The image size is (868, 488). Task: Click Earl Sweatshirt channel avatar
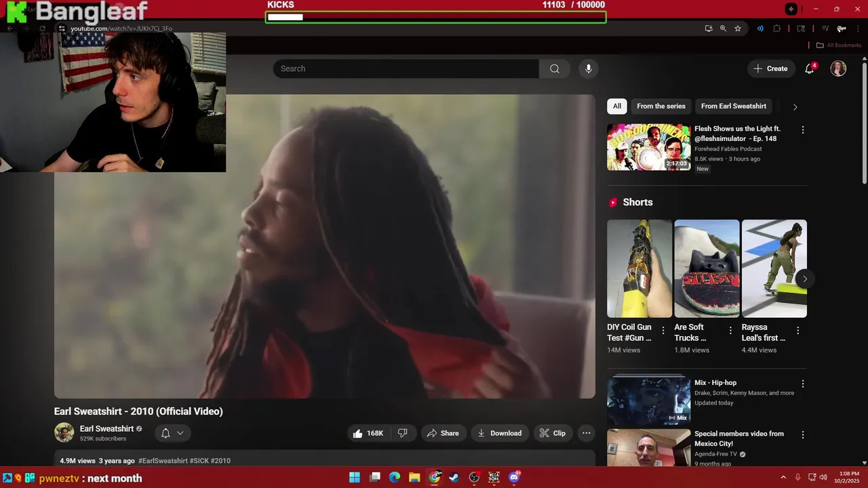[64, 432]
